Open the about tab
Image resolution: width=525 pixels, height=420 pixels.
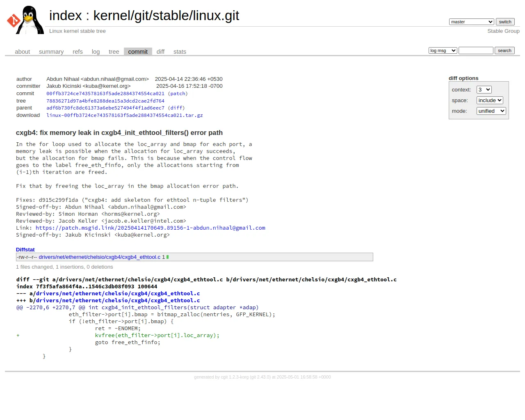[x=23, y=52]
